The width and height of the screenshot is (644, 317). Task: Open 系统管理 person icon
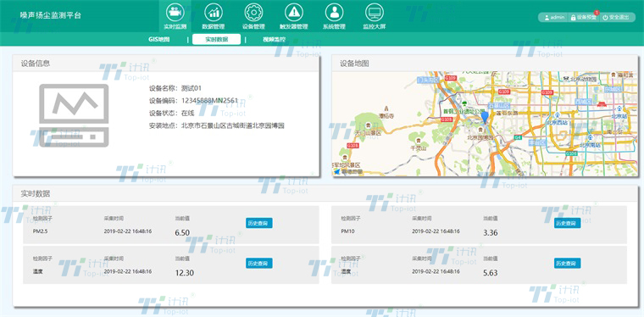[334, 12]
